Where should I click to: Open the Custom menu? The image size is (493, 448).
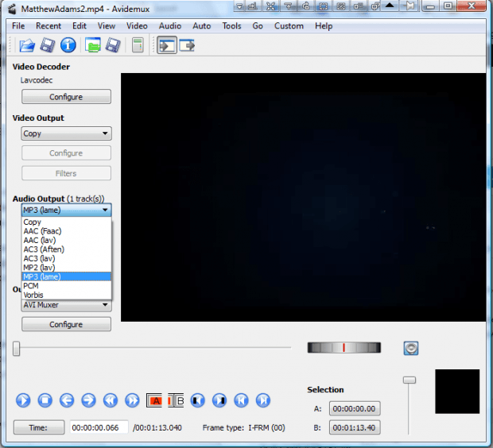(x=289, y=25)
